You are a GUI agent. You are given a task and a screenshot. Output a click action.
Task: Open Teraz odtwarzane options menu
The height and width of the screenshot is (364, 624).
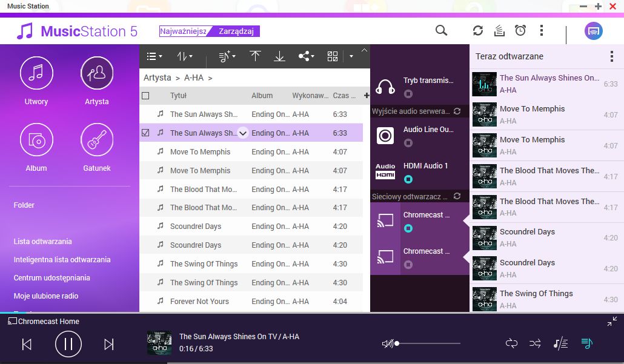[612, 56]
